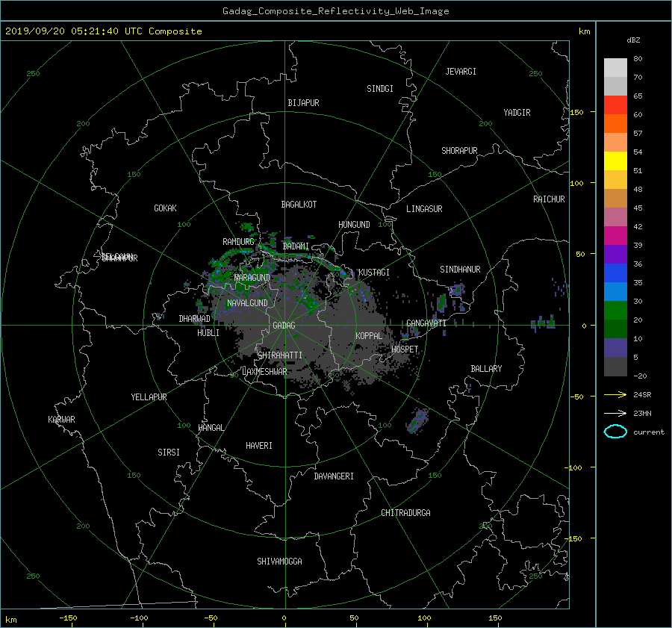
Task: Click the SHIRAHATTI city label
Action: coord(279,355)
